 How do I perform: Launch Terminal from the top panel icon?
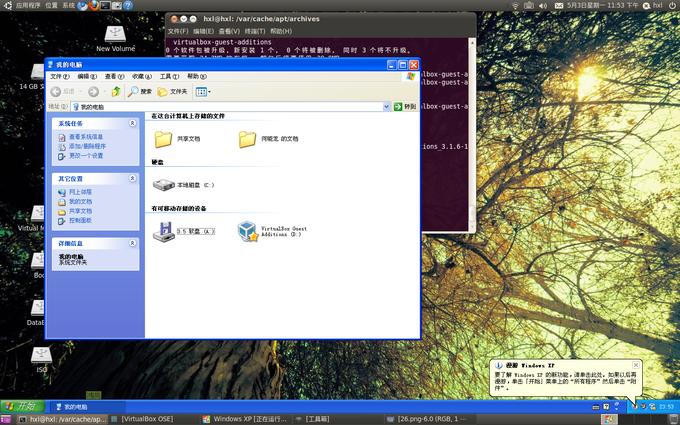click(x=105, y=6)
